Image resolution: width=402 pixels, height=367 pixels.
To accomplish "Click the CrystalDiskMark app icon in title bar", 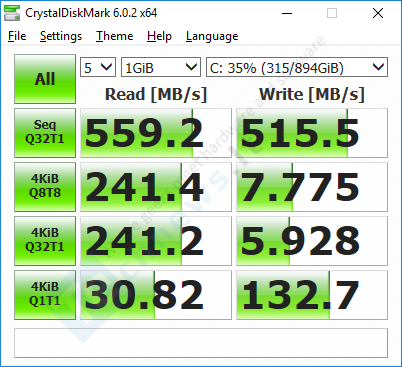I will (12, 13).
